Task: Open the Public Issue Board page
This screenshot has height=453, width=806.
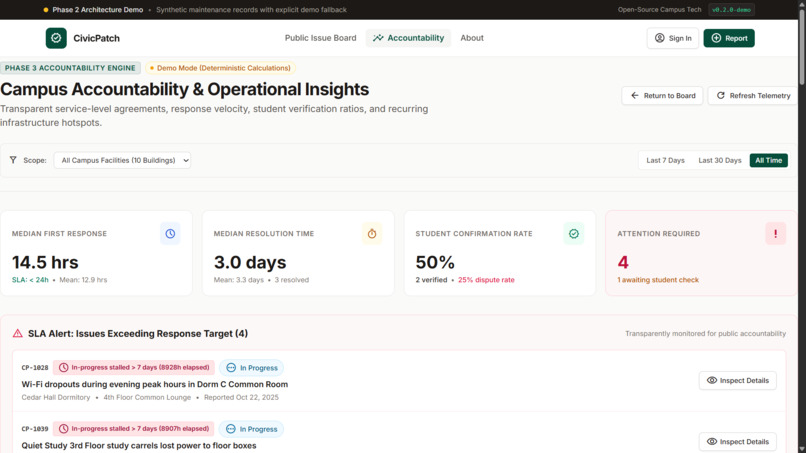Action: (320, 38)
